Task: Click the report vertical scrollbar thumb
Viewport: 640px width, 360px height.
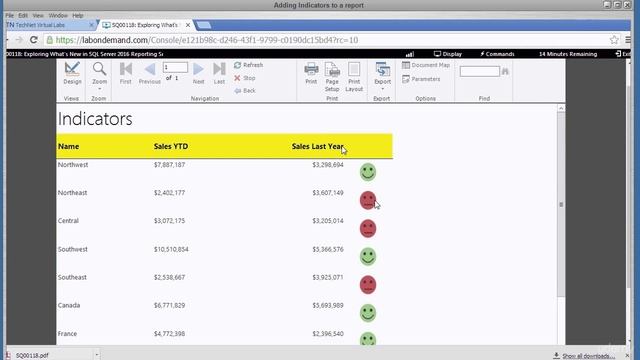Action: point(561,204)
